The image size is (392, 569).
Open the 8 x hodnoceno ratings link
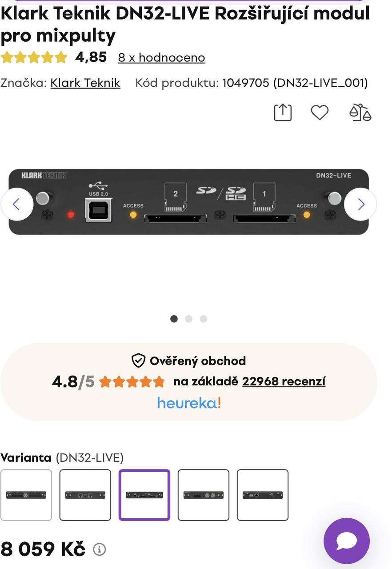(161, 58)
